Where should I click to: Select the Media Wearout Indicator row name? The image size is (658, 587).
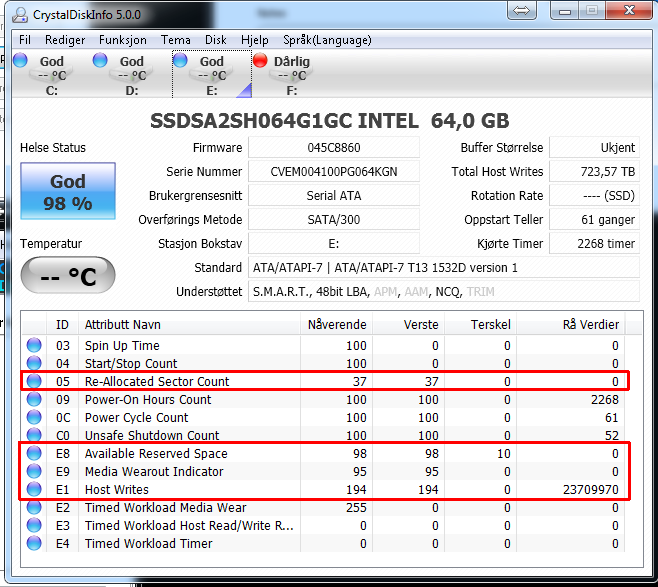click(x=154, y=471)
